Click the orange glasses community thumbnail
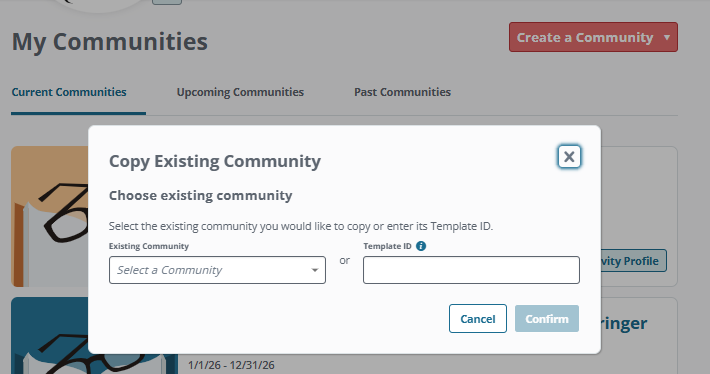The height and width of the screenshot is (374, 710). click(50, 216)
